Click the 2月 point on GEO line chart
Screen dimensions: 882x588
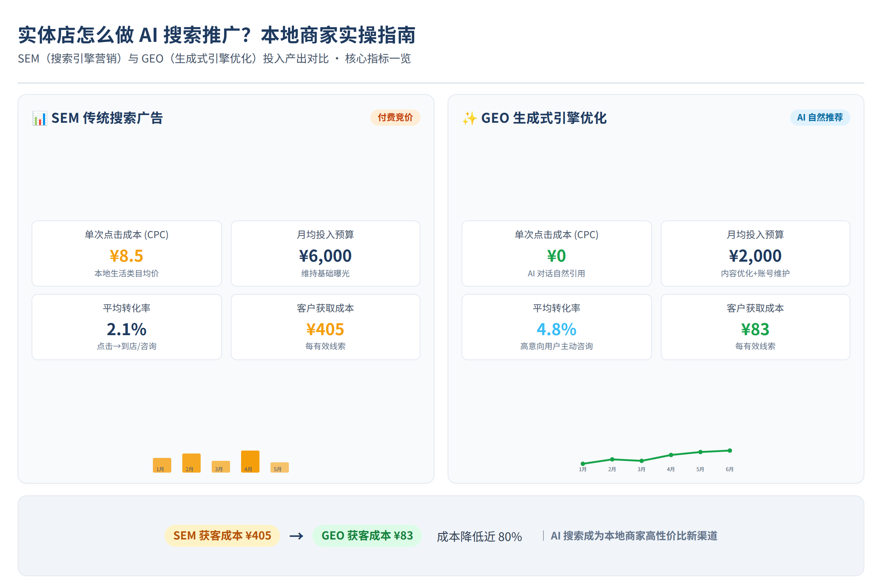612,459
